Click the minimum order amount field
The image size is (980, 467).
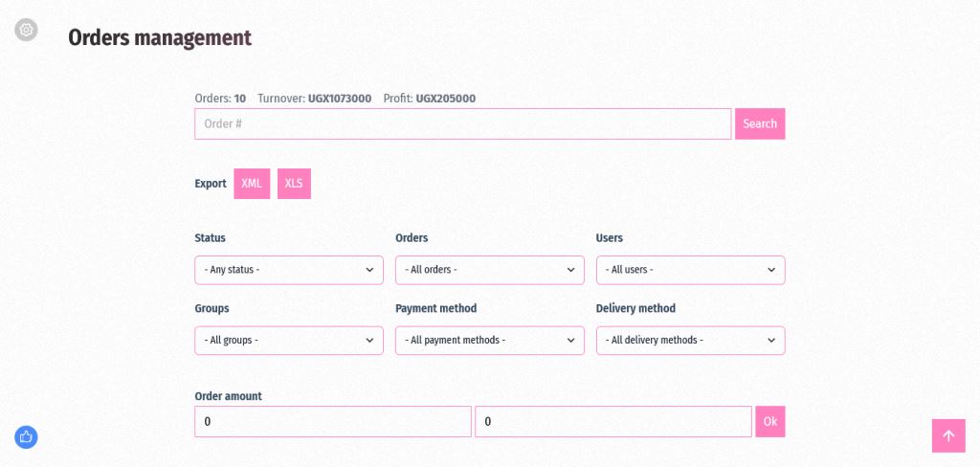click(x=332, y=422)
